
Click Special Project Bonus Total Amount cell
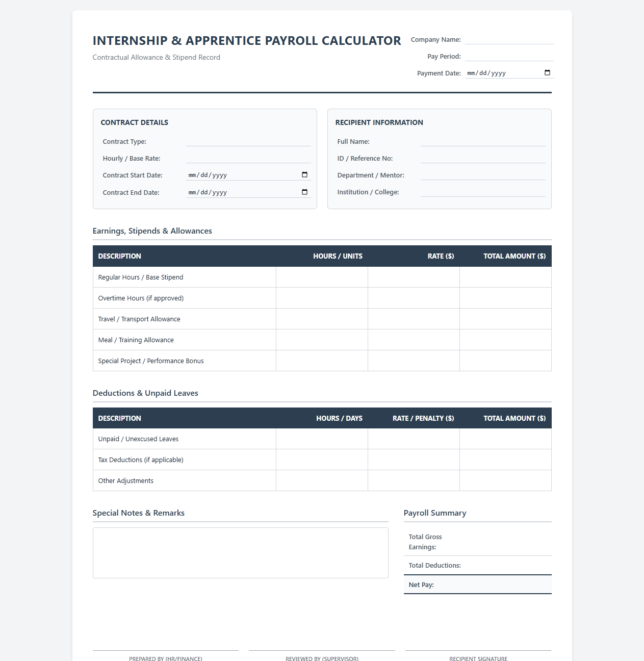point(505,361)
